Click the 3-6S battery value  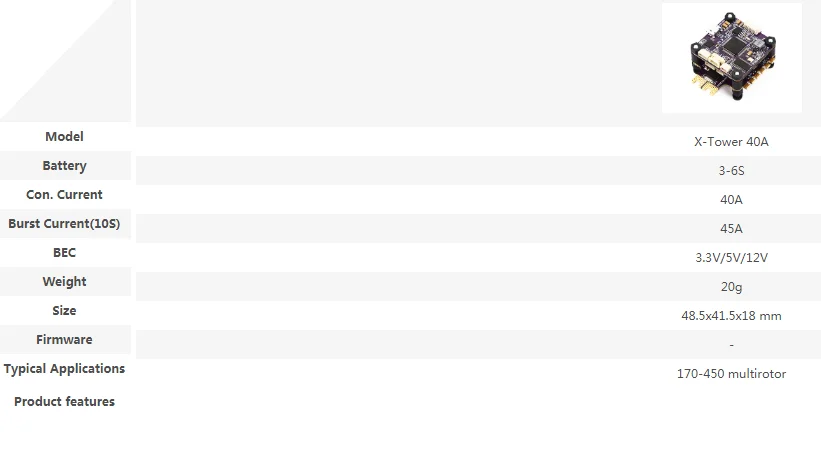coord(731,171)
